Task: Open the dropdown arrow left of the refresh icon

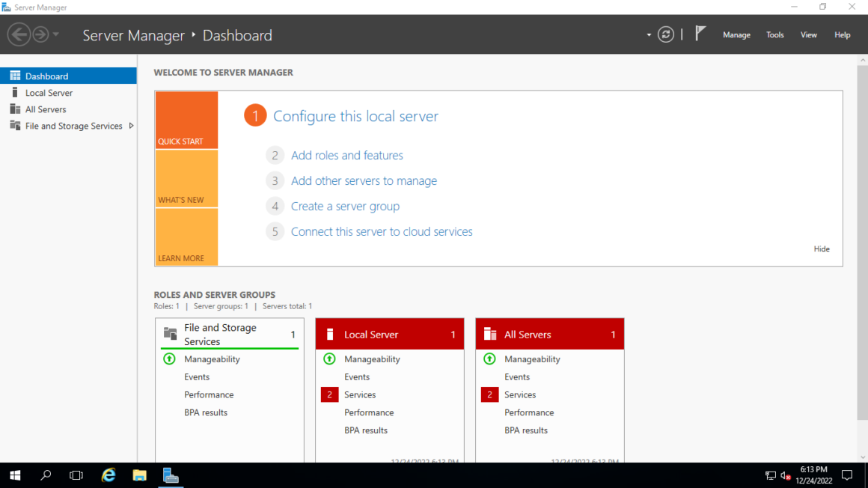Action: point(648,34)
